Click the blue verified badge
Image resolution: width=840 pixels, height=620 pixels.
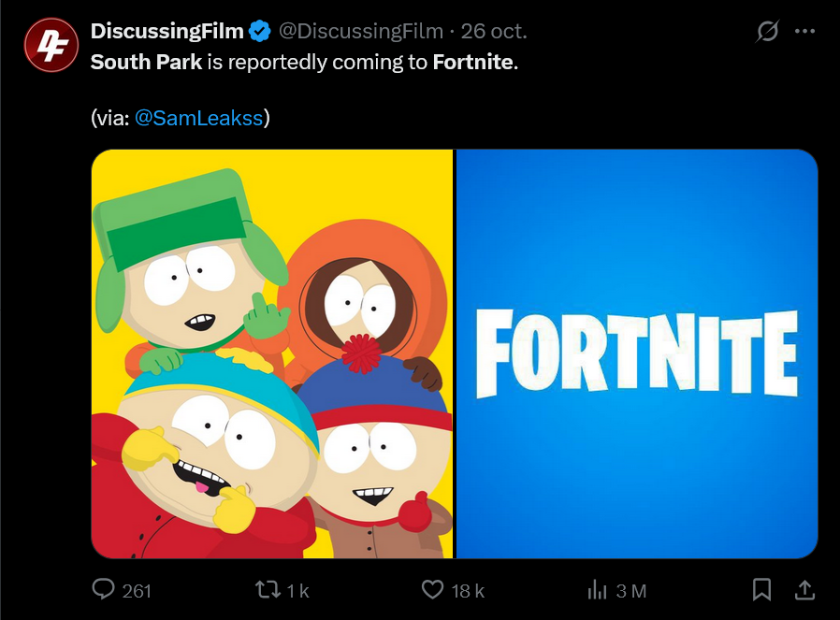click(260, 31)
